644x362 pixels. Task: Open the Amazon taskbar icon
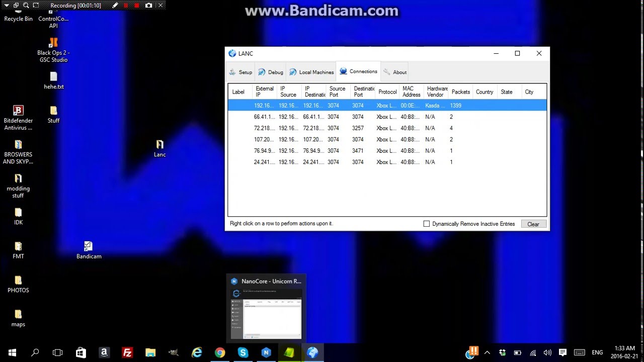coord(104,352)
